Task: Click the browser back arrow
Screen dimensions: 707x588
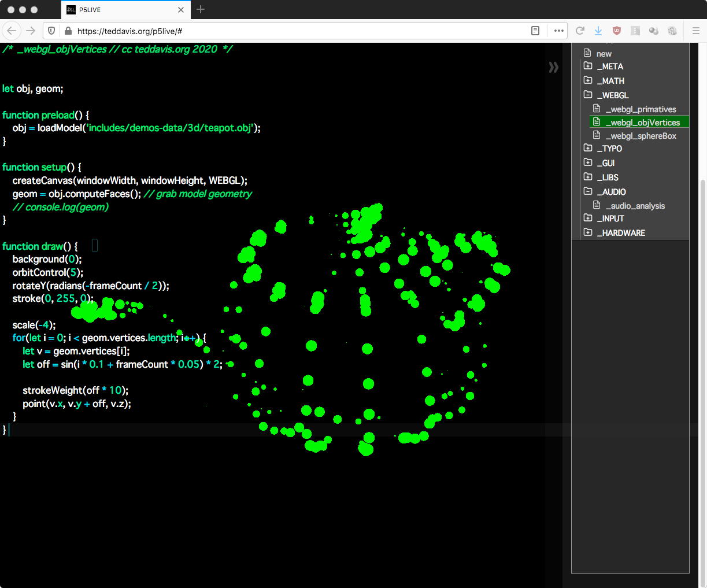Action: tap(12, 31)
